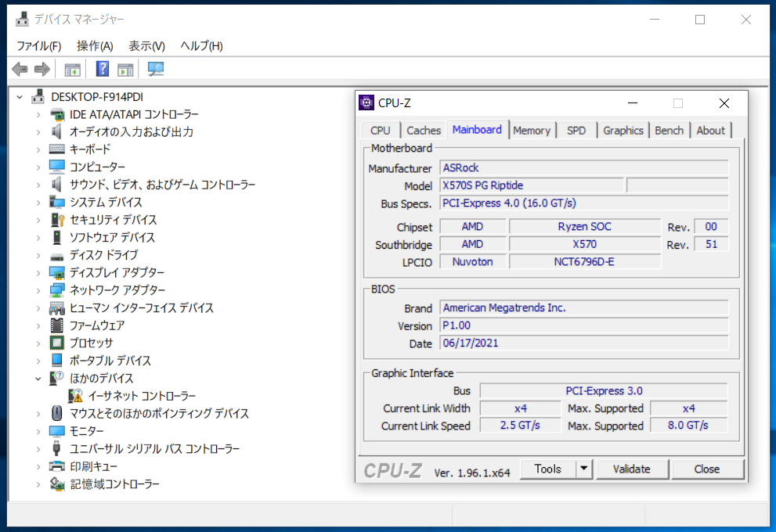Image resolution: width=776 pixels, height=532 pixels.
Task: Click the CPU-Z title bar app icon
Action: pos(366,102)
